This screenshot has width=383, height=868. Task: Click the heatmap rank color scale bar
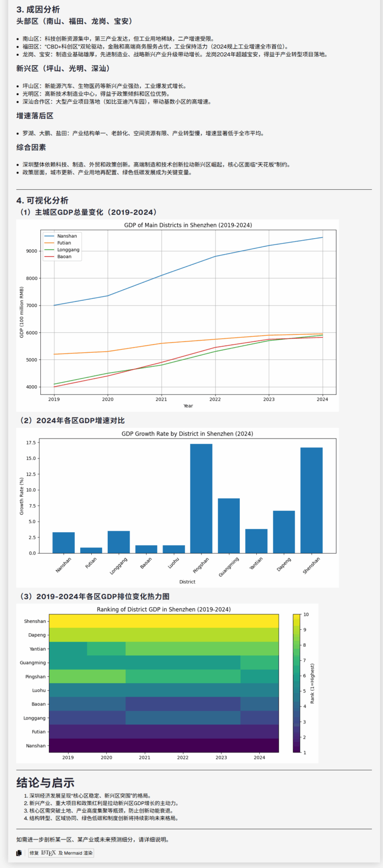click(297, 683)
